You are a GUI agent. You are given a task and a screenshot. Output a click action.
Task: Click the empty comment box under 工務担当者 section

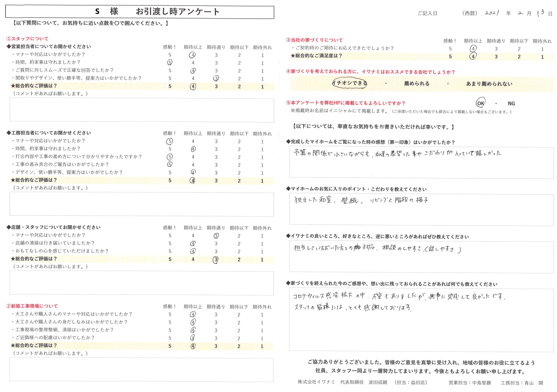[x=142, y=204]
